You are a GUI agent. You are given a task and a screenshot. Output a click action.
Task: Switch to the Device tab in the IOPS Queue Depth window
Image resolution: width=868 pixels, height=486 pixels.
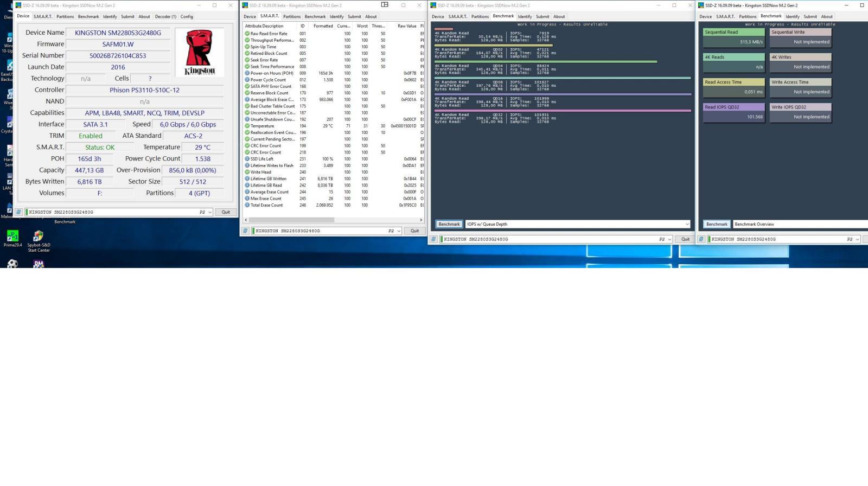pyautogui.click(x=438, y=16)
